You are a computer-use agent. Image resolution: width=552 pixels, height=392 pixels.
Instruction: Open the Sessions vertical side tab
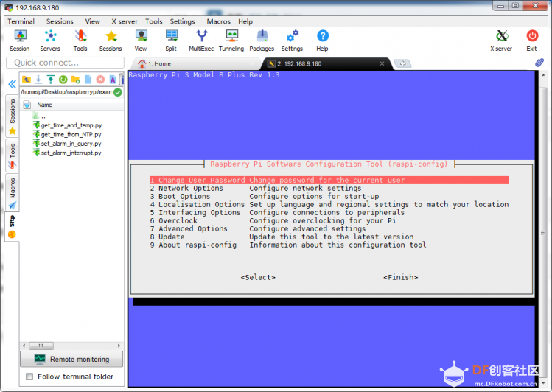tap(13, 116)
